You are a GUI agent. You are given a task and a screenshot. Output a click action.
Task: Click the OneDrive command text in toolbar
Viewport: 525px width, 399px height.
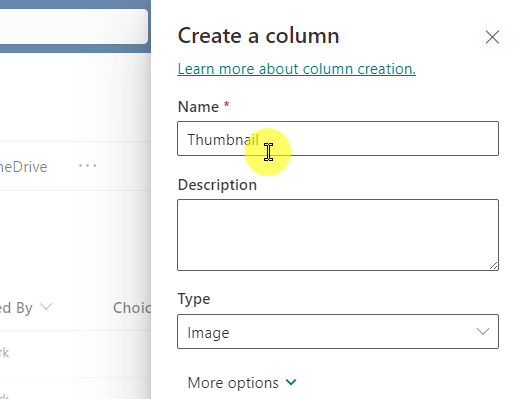[23, 167]
